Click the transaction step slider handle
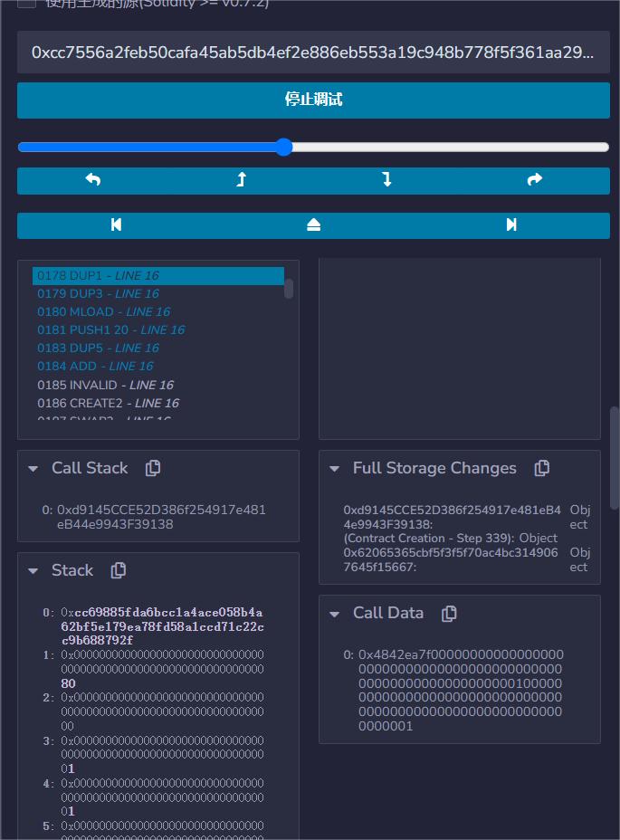 pos(283,148)
